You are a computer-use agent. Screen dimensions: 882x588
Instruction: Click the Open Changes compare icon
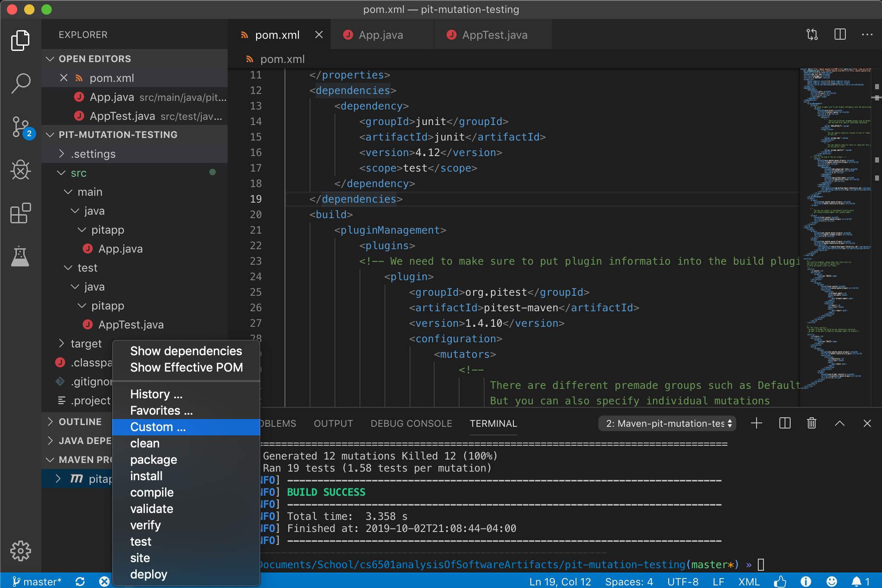(812, 34)
